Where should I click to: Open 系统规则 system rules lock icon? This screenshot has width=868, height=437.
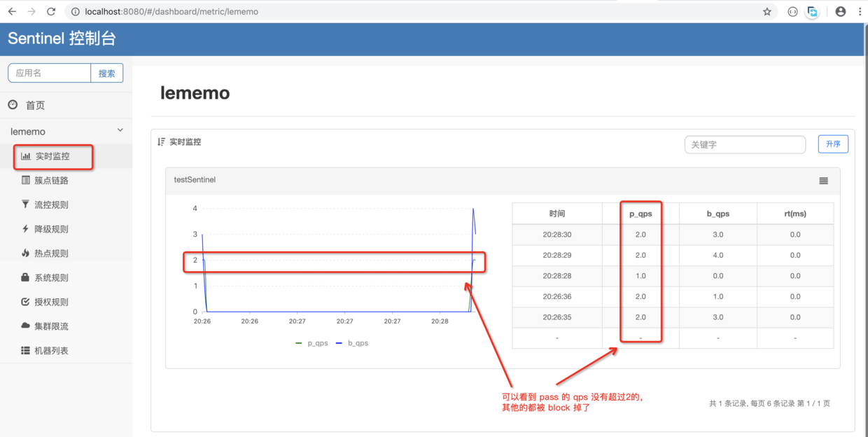pyautogui.click(x=25, y=277)
